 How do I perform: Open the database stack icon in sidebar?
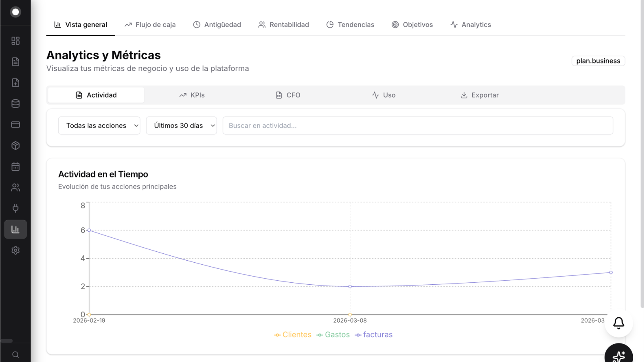[15, 104]
